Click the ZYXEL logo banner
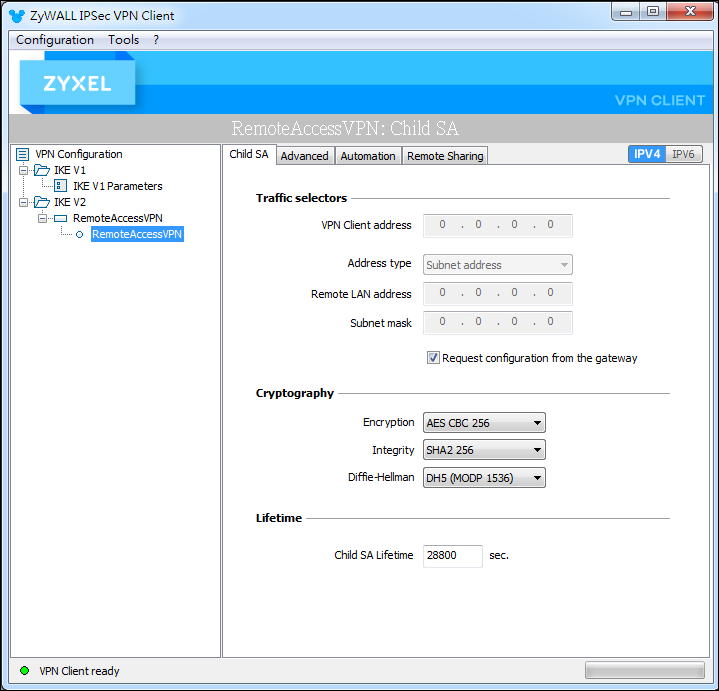Image resolution: width=719 pixels, height=691 pixels. [x=77, y=83]
